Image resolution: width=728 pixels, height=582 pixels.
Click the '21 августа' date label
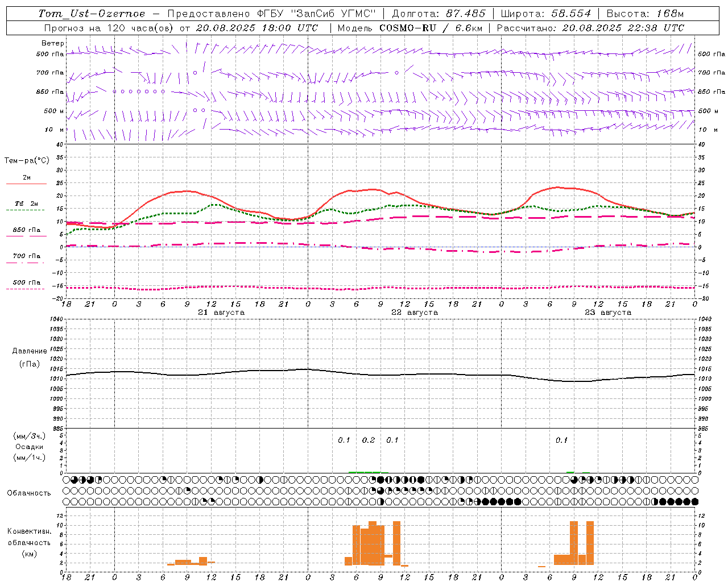pyautogui.click(x=221, y=313)
